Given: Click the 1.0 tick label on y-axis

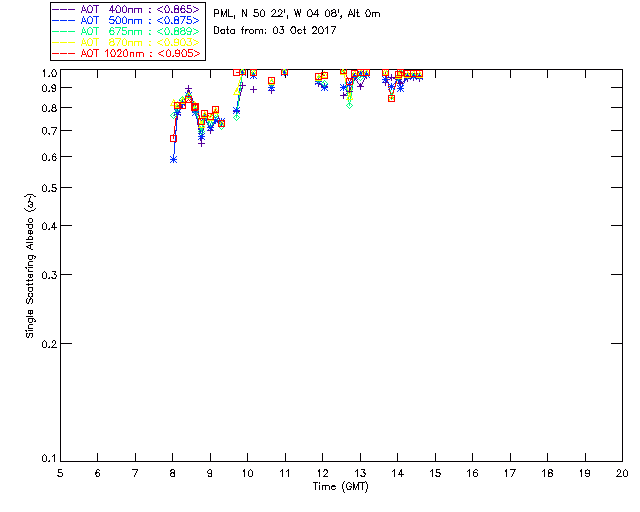Looking at the screenshot, I should coord(46,74).
